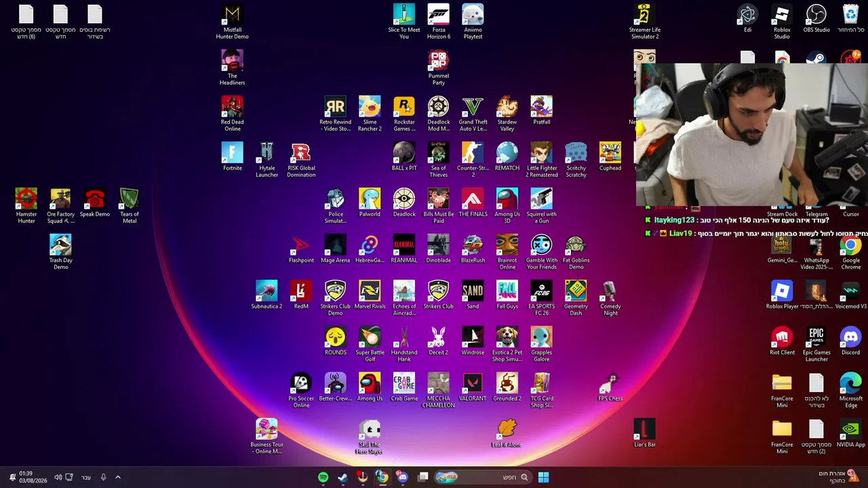Expand the hidden system tray icons
868x488 pixels.
[x=117, y=477]
